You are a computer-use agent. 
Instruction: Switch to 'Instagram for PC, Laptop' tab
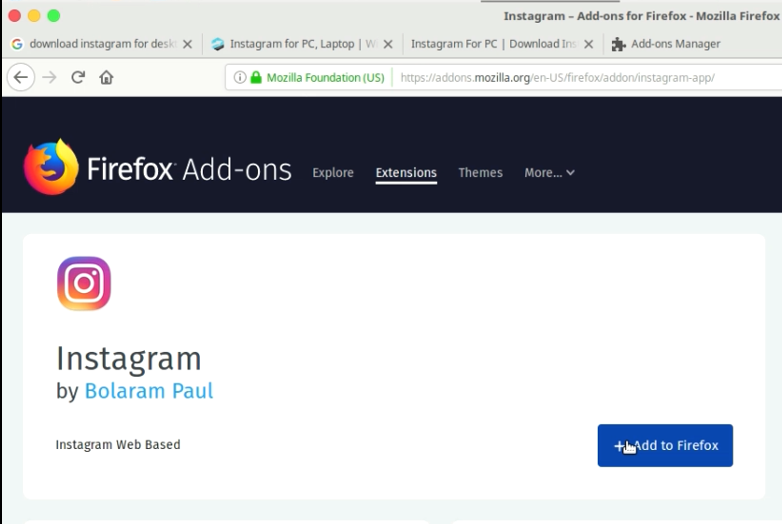pos(303,44)
